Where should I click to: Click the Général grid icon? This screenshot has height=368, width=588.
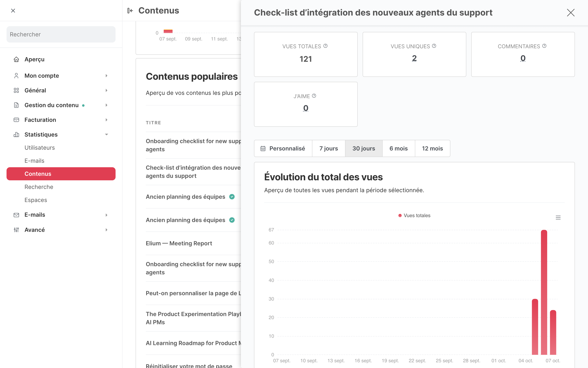pos(16,91)
